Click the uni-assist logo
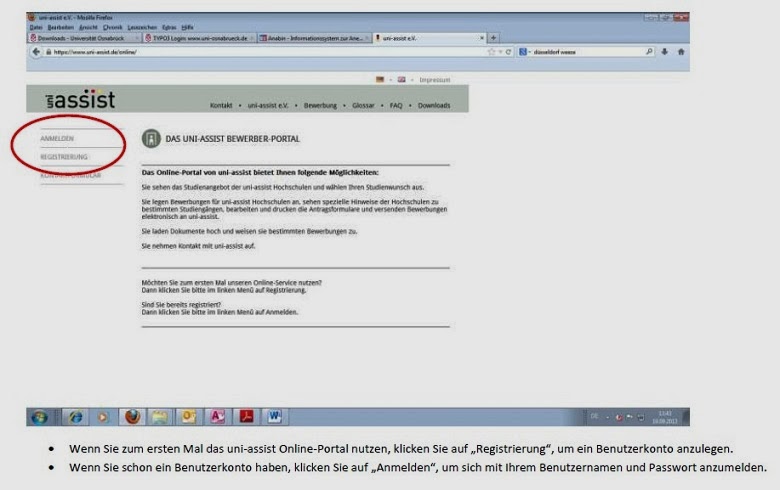Image resolution: width=780 pixels, height=490 pixels. coord(80,99)
